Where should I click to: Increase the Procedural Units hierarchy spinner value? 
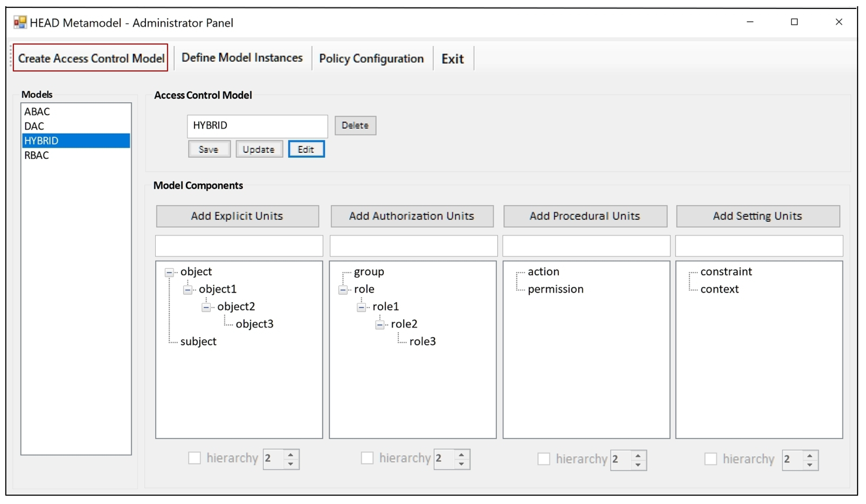pyautogui.click(x=638, y=456)
